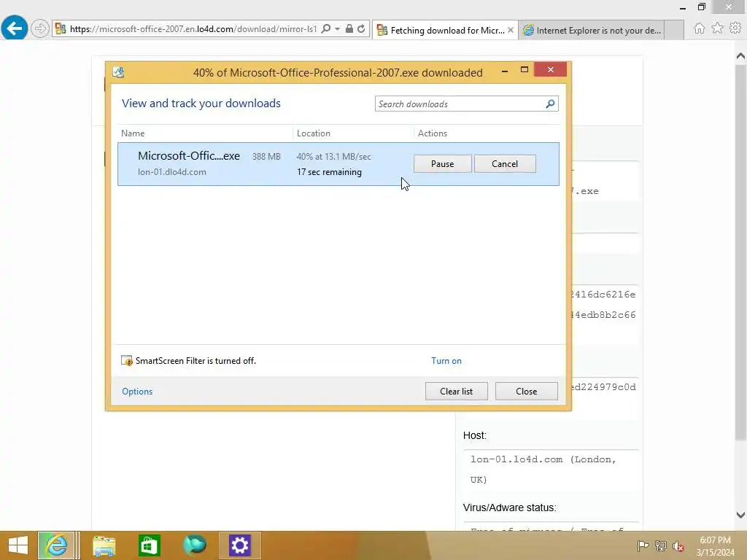Click the magnifier icon in Search downloads
This screenshot has width=747, height=560.
pos(550,104)
